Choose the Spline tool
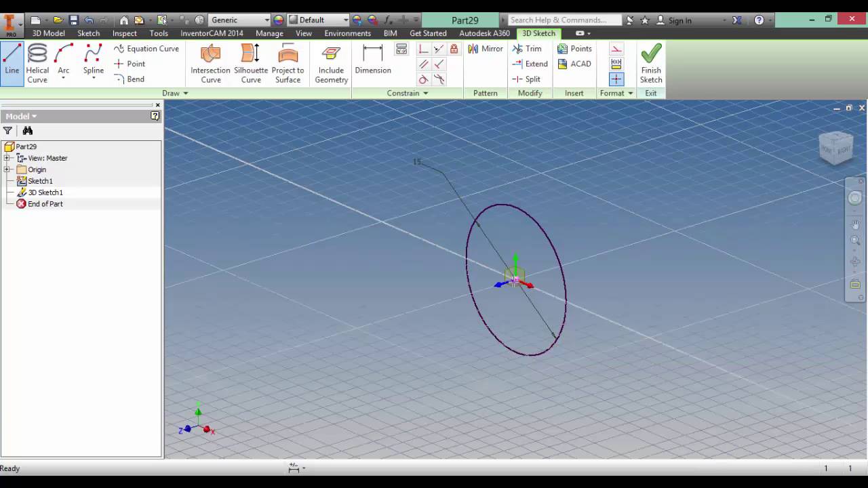This screenshot has height=488, width=868. pos(94,59)
